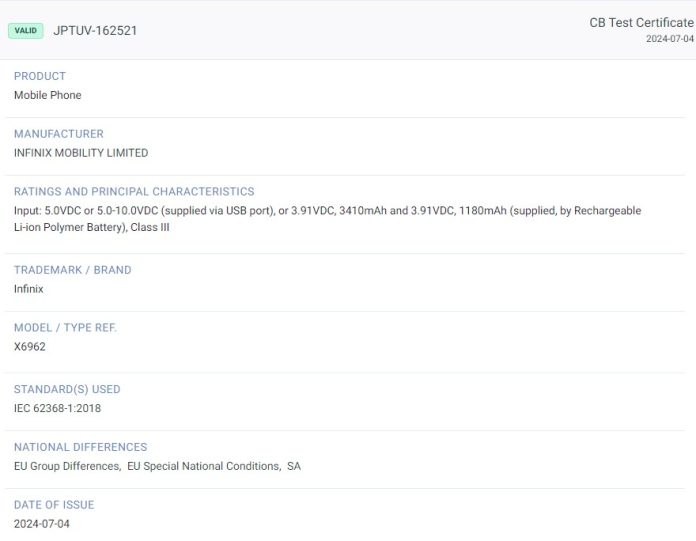
Task: Select the model number X6962
Action: 30,347
